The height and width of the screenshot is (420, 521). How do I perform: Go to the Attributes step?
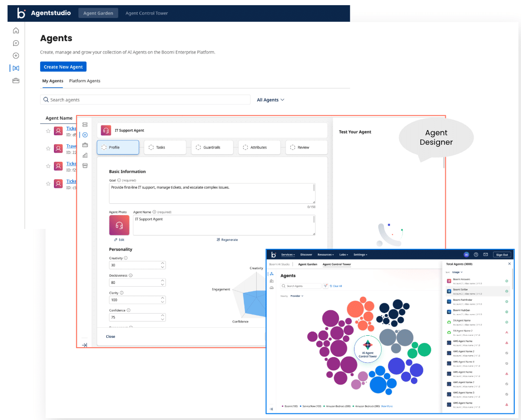tap(259, 147)
